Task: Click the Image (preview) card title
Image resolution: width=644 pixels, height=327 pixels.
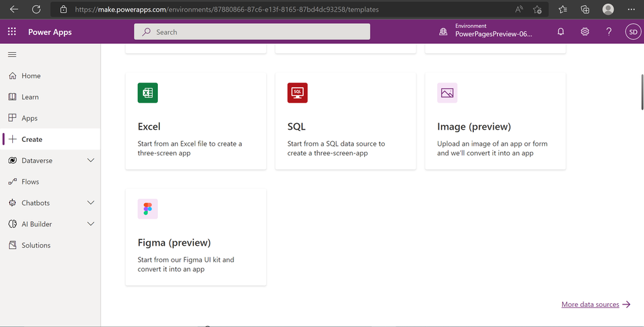Action: pos(474,126)
